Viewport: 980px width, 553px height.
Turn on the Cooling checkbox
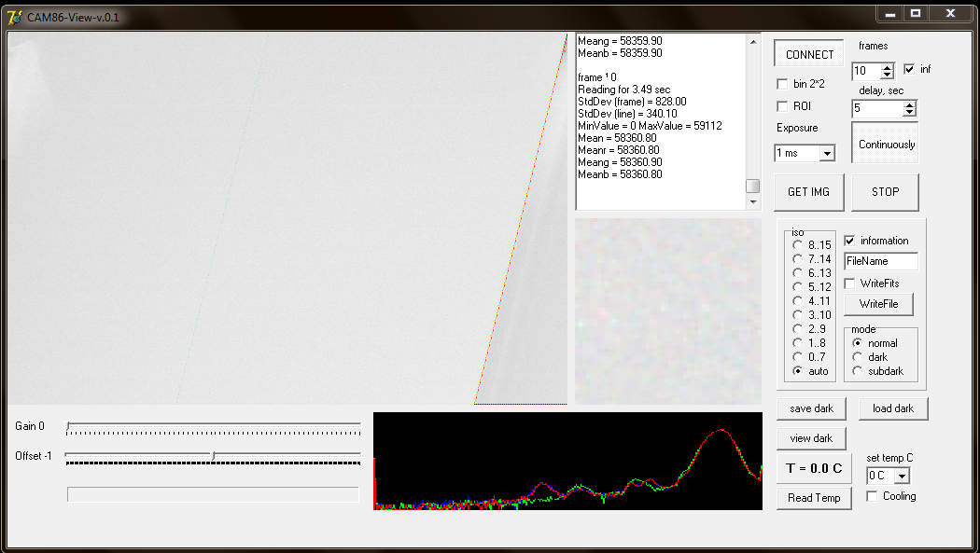(872, 496)
